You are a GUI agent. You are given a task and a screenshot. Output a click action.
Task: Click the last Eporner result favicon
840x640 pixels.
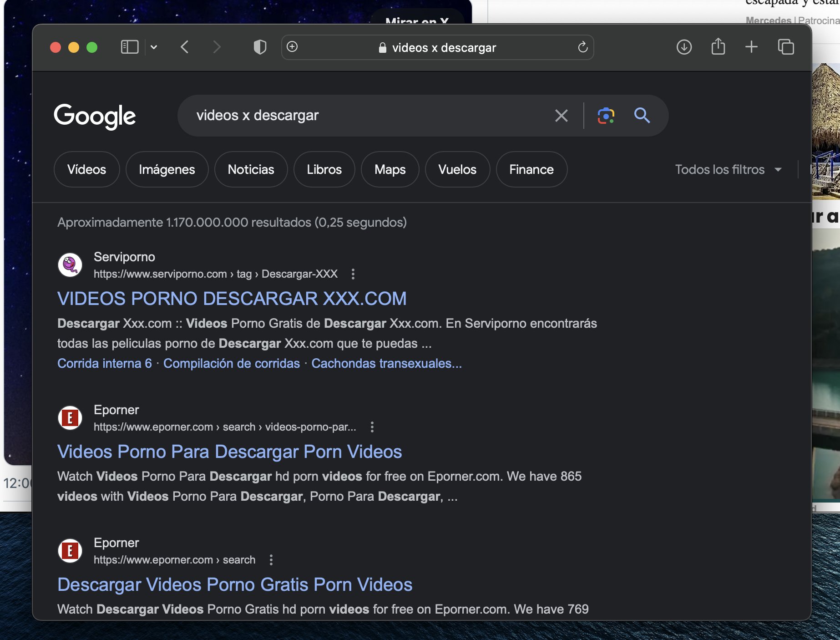point(70,550)
